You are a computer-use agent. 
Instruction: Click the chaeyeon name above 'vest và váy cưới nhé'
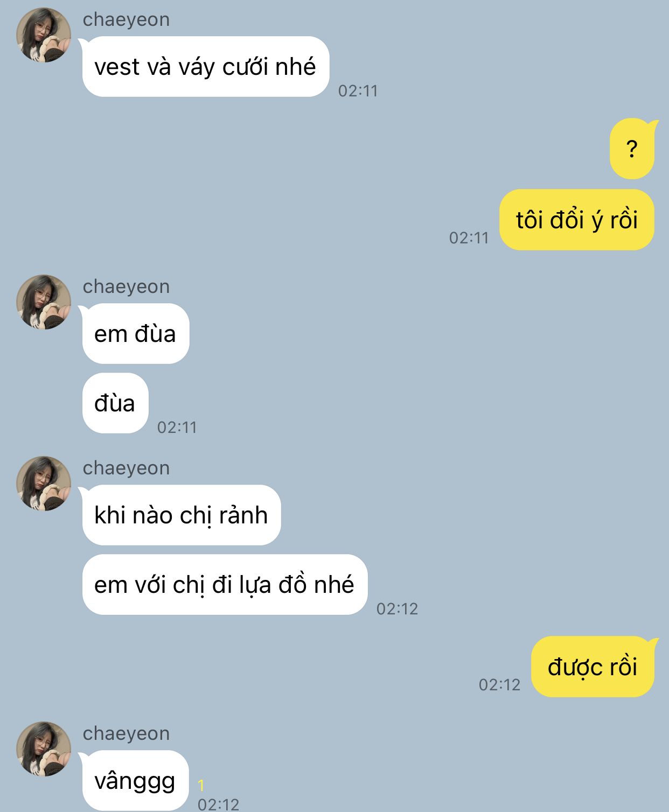pyautogui.click(x=126, y=19)
